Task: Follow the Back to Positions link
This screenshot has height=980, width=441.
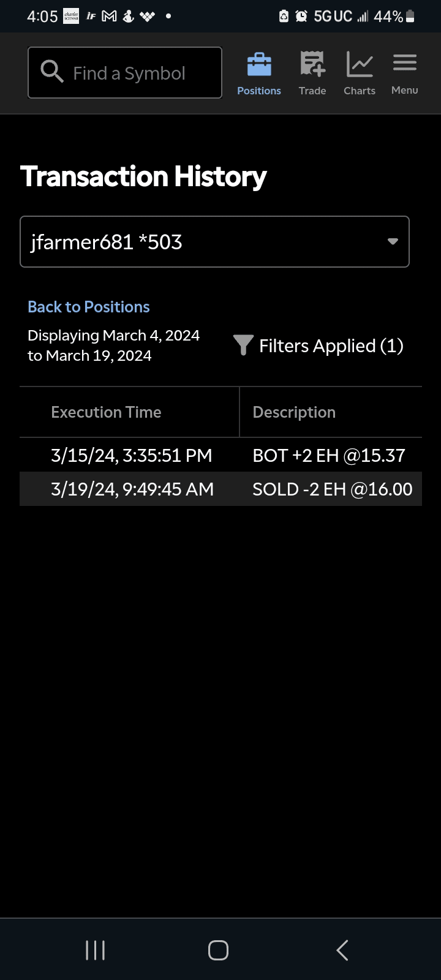Action: 89,307
